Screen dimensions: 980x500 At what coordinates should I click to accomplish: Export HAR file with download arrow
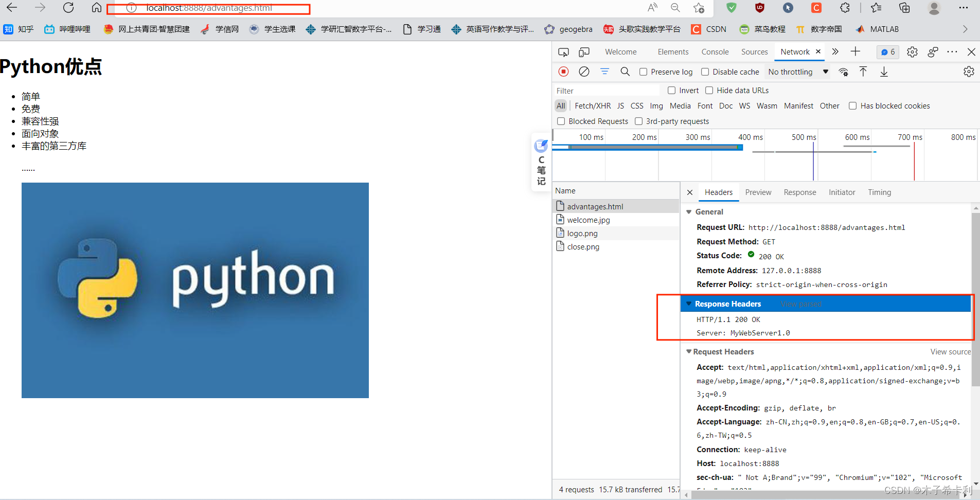pos(884,72)
